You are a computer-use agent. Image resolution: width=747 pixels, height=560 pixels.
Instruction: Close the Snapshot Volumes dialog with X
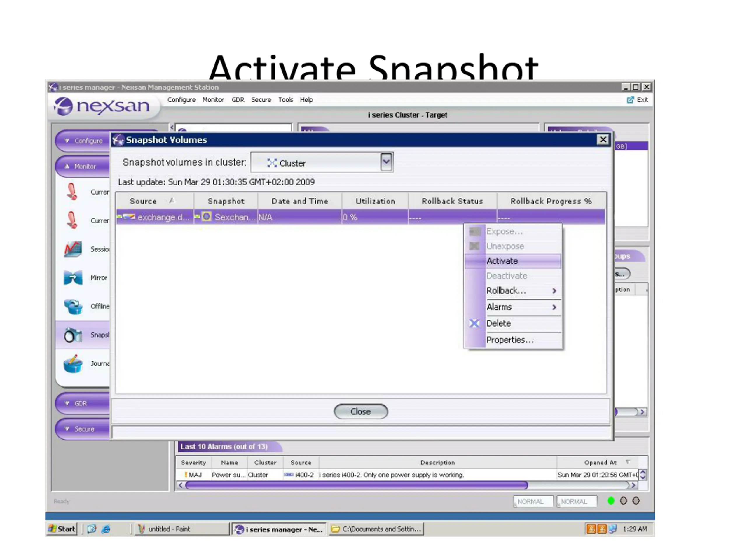tap(603, 140)
